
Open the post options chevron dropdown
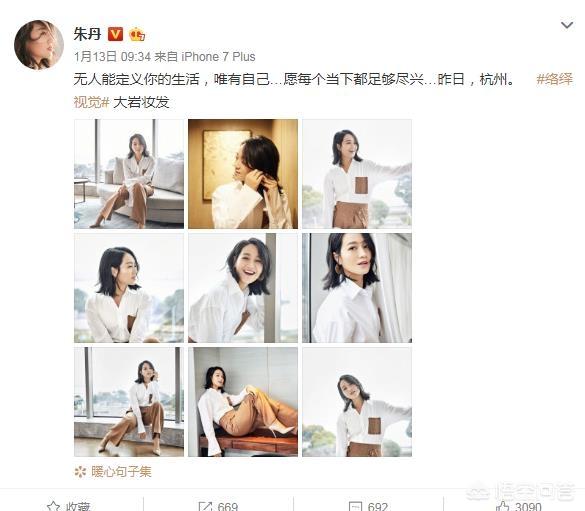[x=567, y=25]
